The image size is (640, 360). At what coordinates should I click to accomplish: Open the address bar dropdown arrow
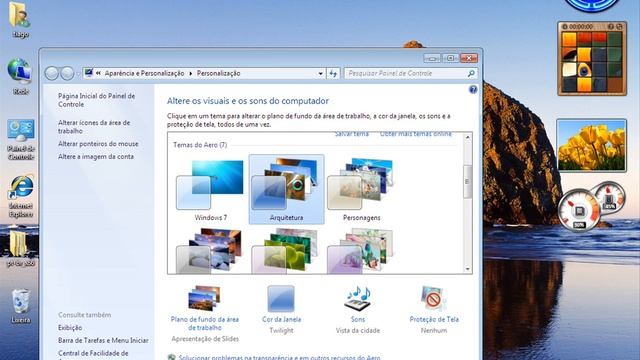pyautogui.click(x=320, y=73)
